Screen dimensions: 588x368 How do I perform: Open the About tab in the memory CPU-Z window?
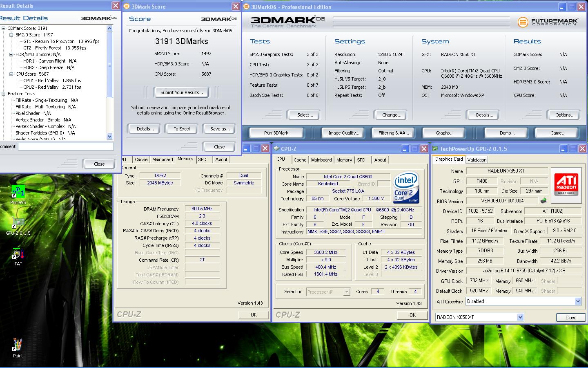coord(221,159)
